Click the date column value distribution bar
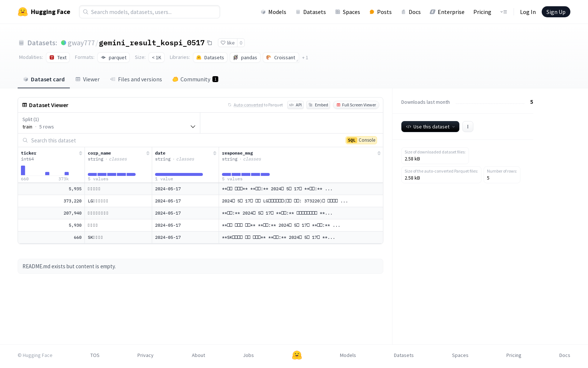The height and width of the screenshot is (368, 588). pos(179,174)
